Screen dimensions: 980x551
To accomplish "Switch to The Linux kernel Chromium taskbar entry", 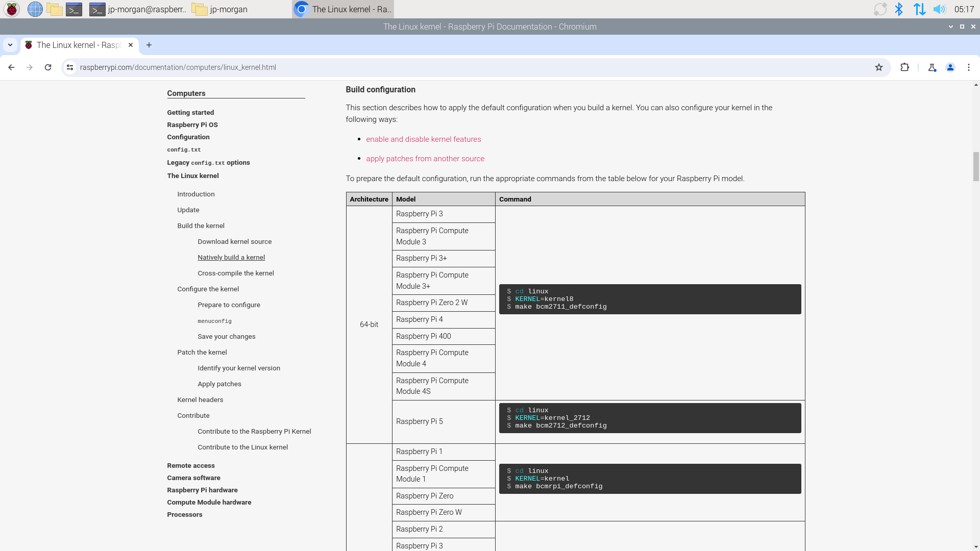I will (x=343, y=9).
